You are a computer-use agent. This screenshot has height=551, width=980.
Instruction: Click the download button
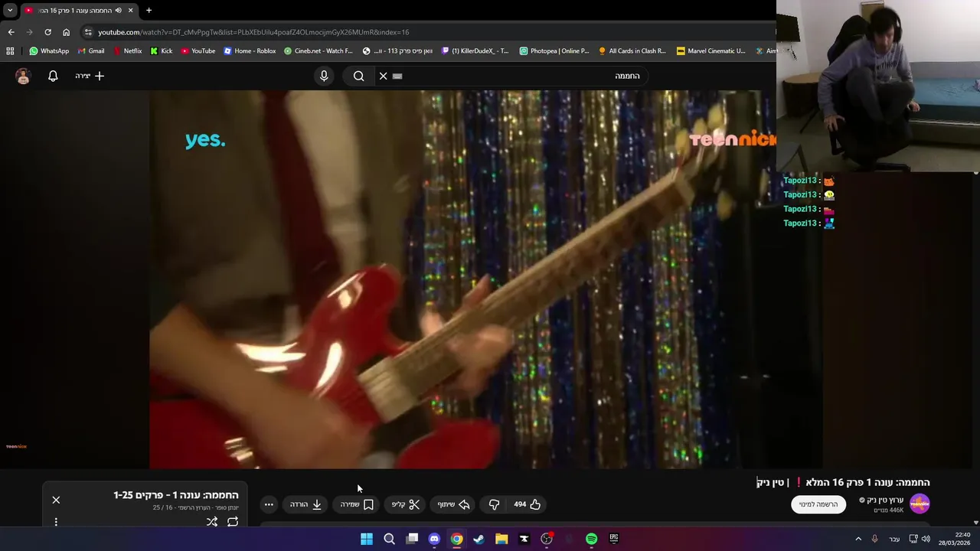305,504
